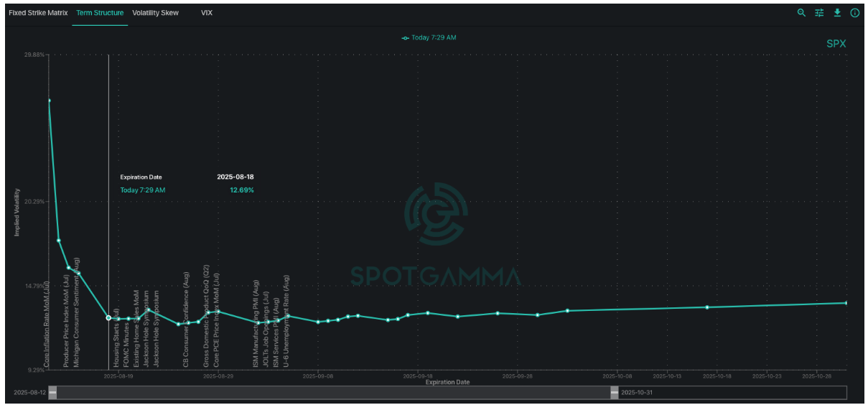Image resolution: width=868 pixels, height=405 pixels.
Task: Toggle the Today 7:29 AM legend series
Action: point(429,37)
